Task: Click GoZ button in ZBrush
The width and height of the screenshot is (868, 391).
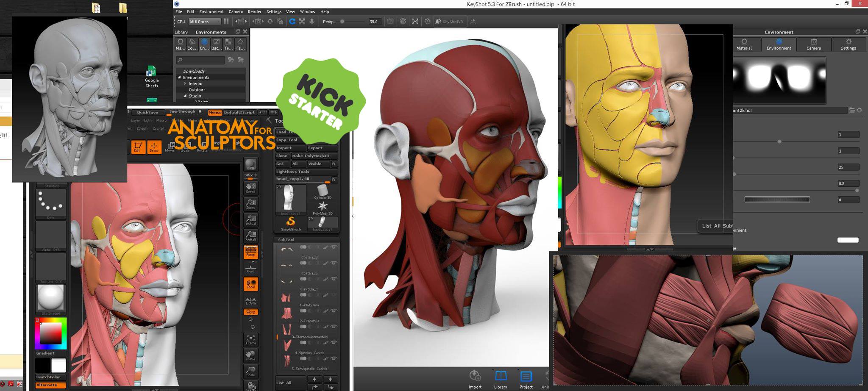Action: point(282,164)
